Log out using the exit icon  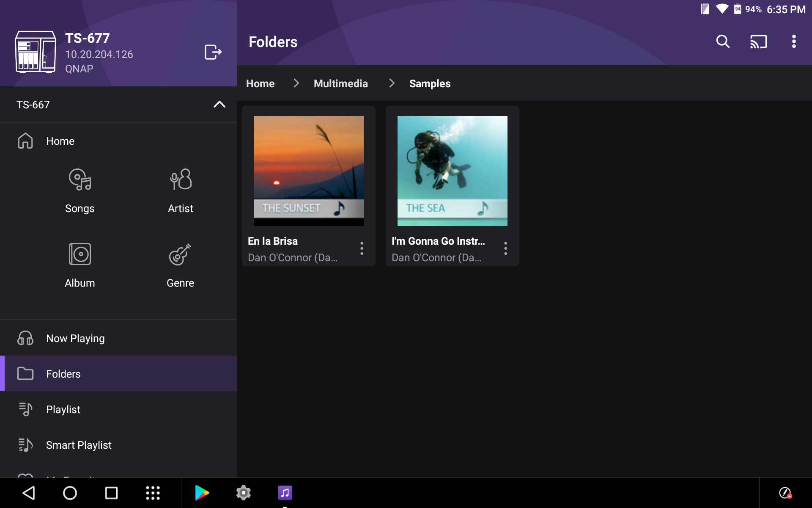213,52
